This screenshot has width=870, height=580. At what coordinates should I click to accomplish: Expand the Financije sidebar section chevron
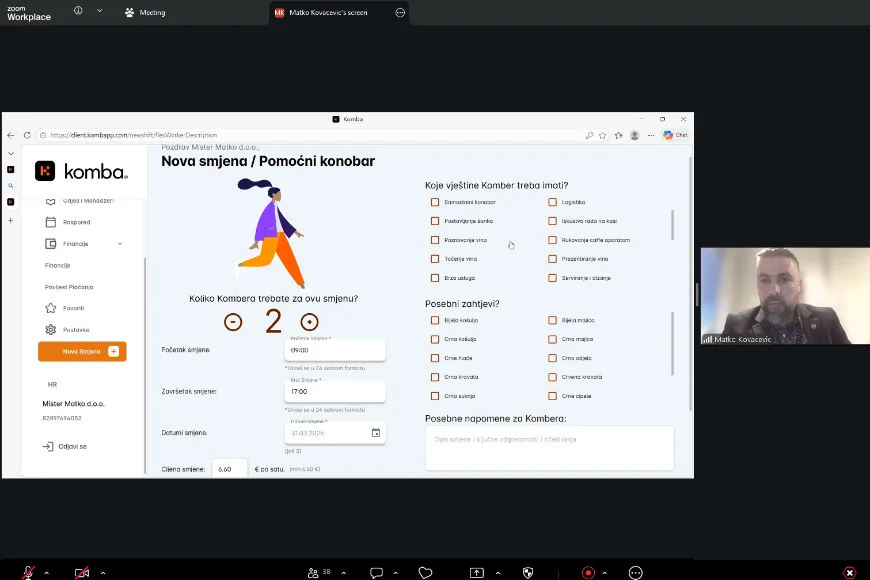point(120,244)
